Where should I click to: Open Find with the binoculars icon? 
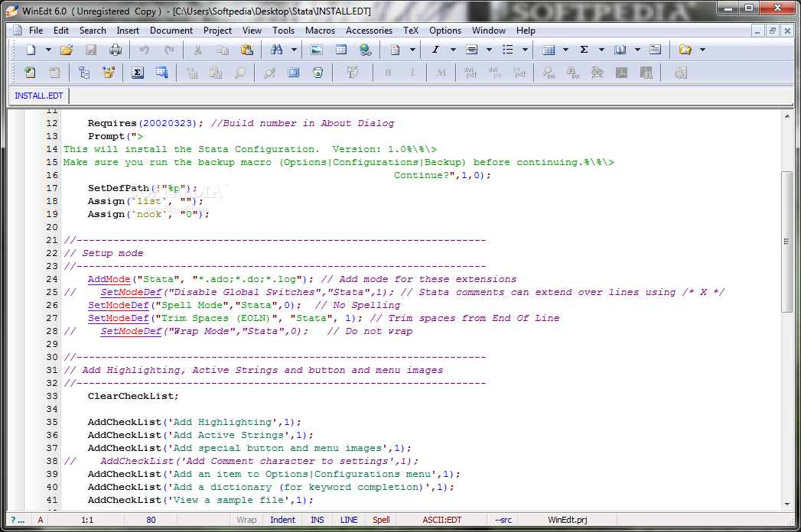277,50
